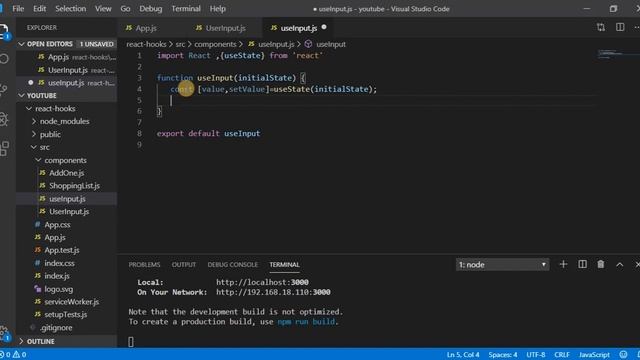Collapse the OPEN EDITORS section
640x360 pixels.
pyautogui.click(x=22, y=44)
